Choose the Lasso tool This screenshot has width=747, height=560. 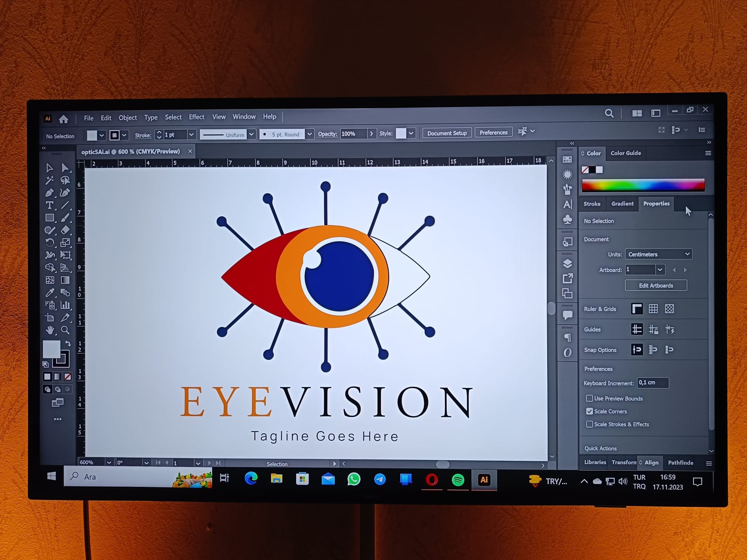(x=65, y=181)
